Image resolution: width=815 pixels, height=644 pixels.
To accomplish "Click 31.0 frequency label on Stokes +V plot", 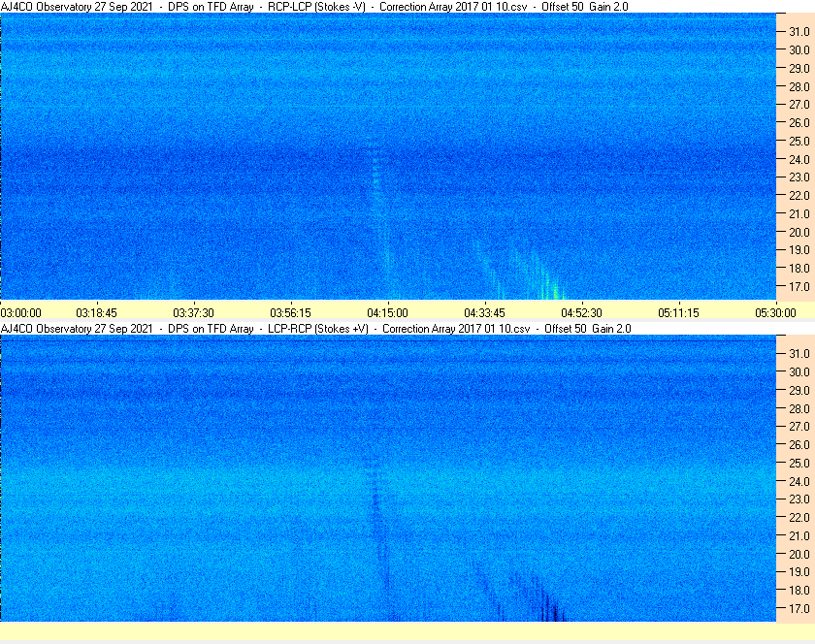I will click(799, 353).
